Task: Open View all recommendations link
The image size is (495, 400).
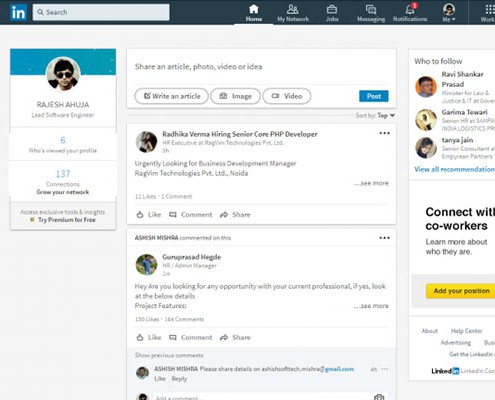Action: point(454,169)
